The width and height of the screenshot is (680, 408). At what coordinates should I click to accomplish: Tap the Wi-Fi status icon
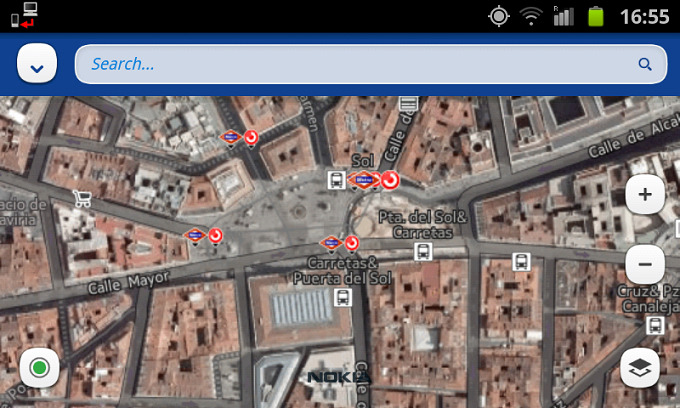click(x=531, y=16)
